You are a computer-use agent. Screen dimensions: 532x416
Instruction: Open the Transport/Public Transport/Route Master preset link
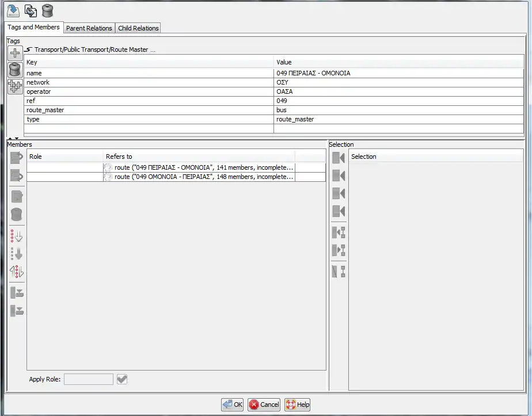(91, 50)
